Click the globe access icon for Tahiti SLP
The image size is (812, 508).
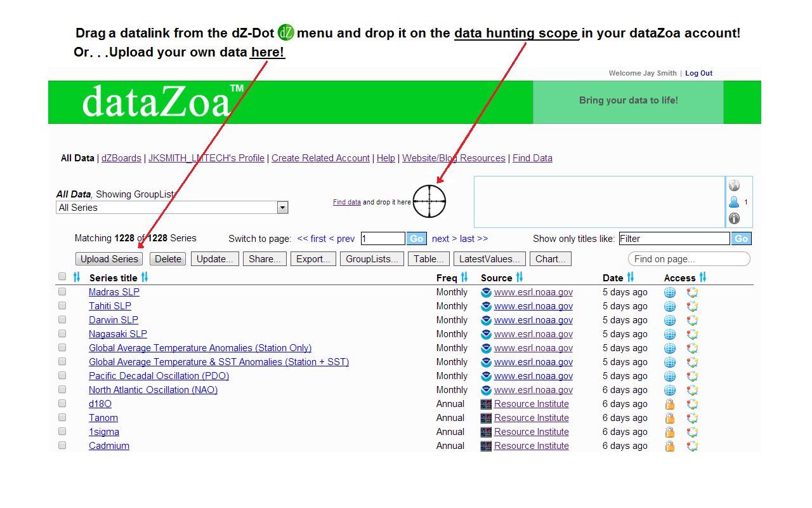click(670, 307)
